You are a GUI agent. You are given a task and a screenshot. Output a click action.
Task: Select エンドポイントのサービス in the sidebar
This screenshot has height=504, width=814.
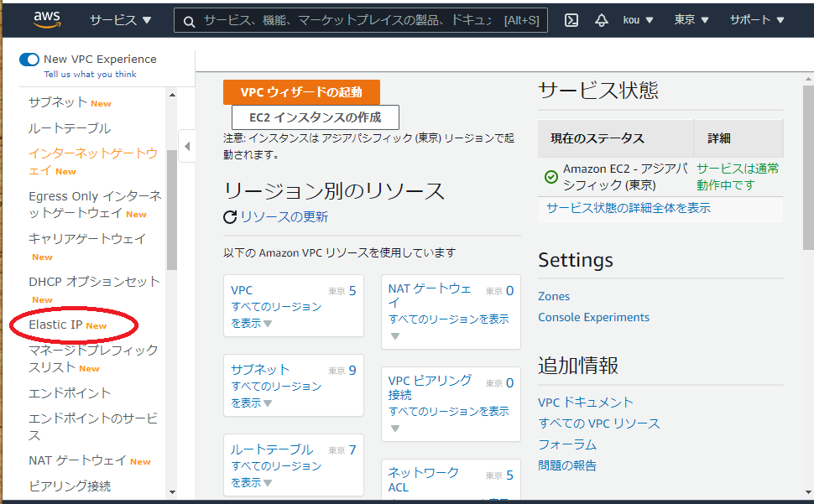point(93,427)
